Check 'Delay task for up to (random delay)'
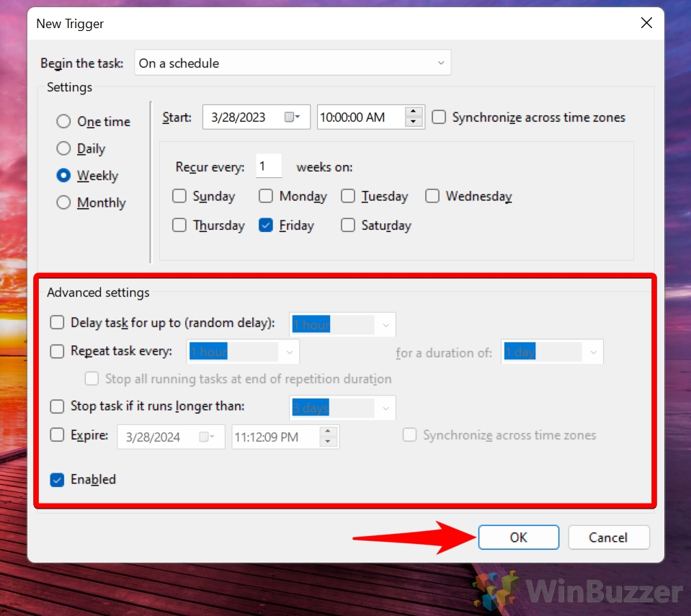The width and height of the screenshot is (691, 616). tap(57, 323)
